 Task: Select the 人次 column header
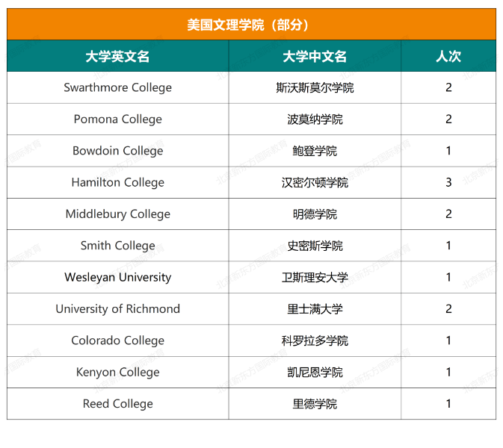(448, 56)
